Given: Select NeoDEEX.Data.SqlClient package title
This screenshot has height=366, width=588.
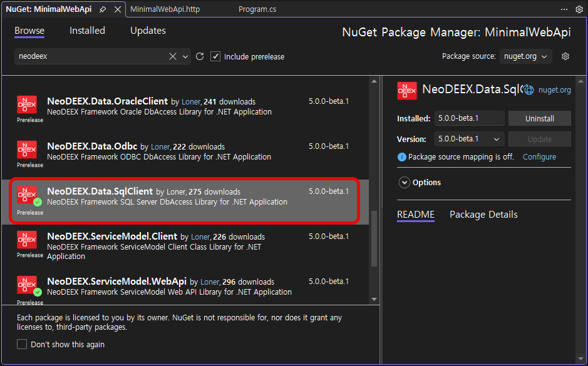Looking at the screenshot, I should click(x=100, y=191).
